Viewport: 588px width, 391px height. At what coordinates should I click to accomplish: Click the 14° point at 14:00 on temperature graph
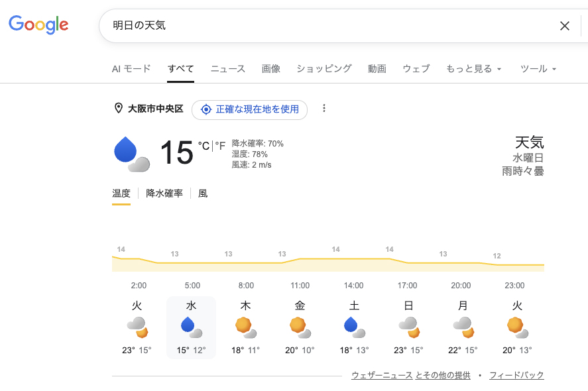coord(336,258)
